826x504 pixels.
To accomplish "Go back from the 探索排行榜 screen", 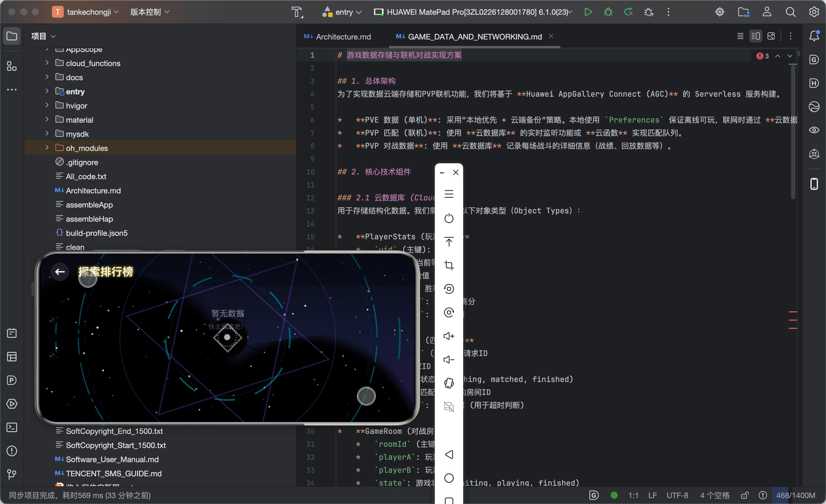I will [x=60, y=271].
